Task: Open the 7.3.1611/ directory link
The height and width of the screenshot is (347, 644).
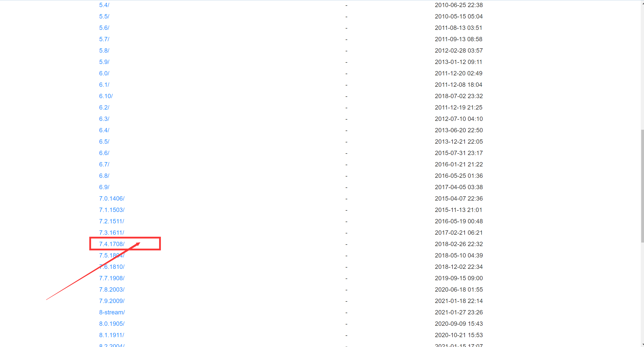Action: (112, 233)
